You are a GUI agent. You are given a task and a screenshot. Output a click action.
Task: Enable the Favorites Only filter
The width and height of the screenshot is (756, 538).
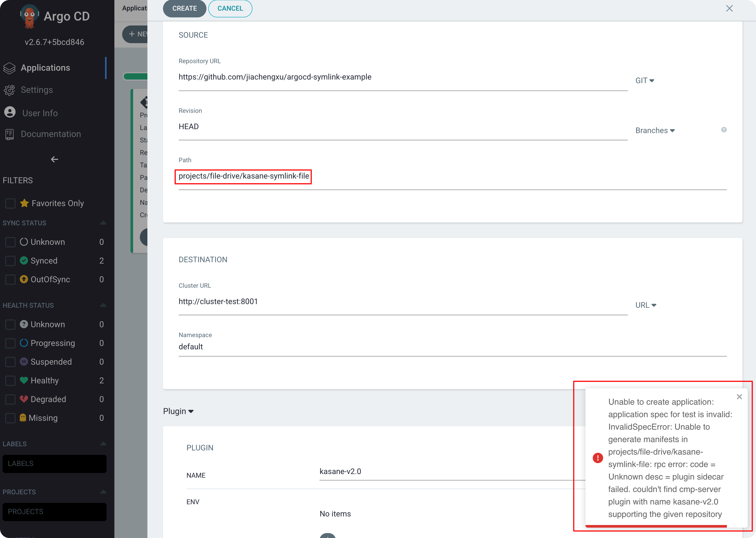[x=10, y=203]
